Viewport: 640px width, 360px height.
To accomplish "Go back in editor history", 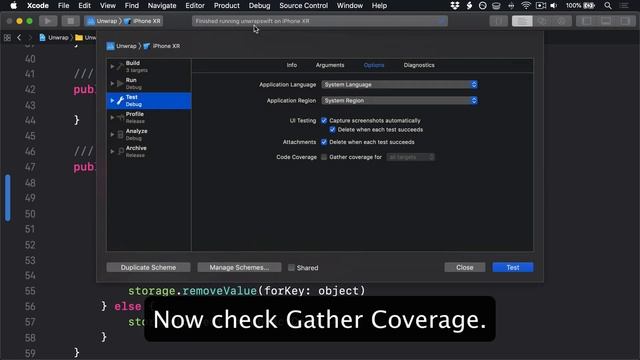I will tap(19, 38).
